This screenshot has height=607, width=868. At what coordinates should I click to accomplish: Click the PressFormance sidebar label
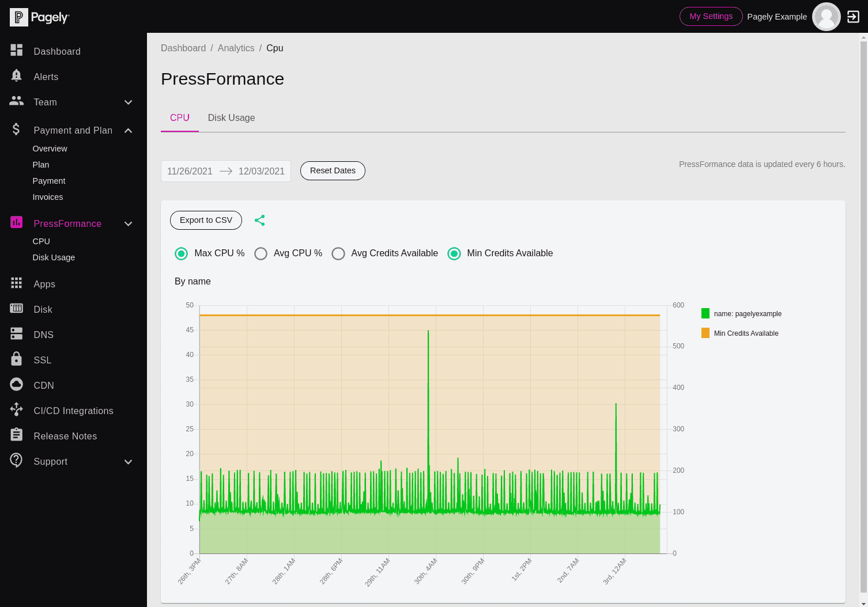point(67,223)
